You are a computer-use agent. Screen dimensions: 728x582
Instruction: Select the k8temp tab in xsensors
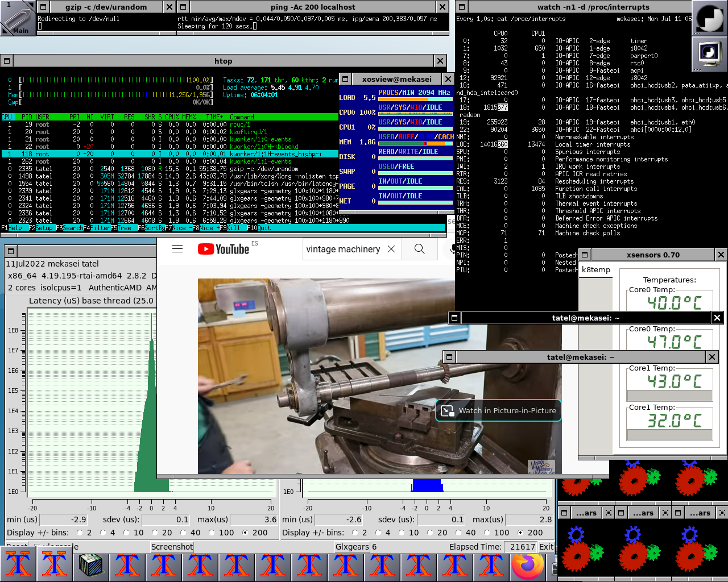click(x=596, y=269)
